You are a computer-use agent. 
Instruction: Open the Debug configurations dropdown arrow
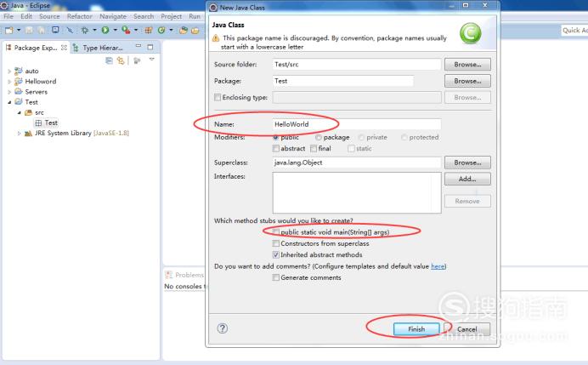pyautogui.click(x=94, y=30)
